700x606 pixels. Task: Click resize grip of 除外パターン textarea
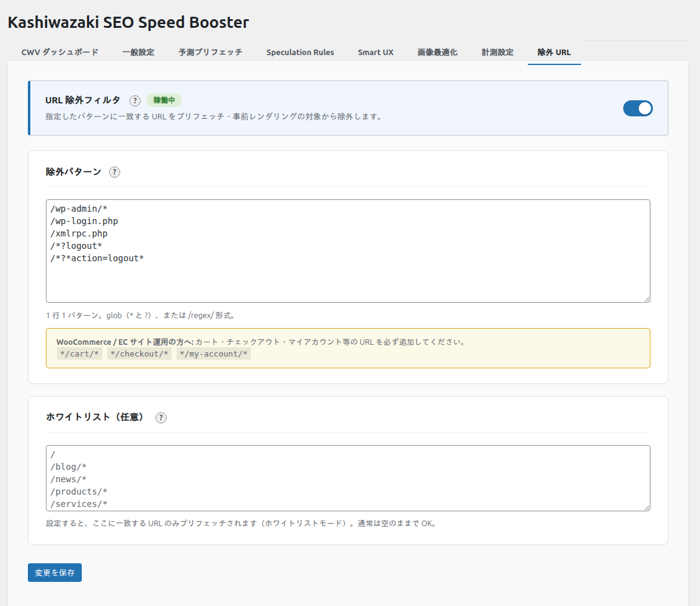(x=646, y=298)
